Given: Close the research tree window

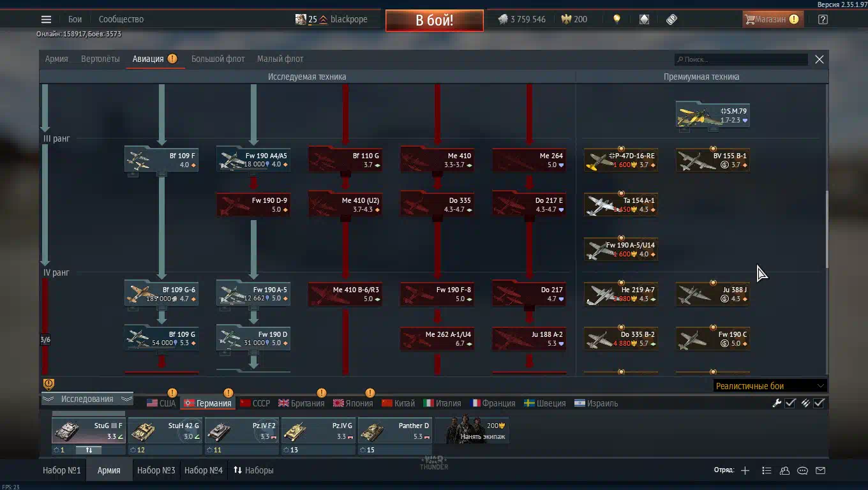Looking at the screenshot, I should tap(819, 59).
